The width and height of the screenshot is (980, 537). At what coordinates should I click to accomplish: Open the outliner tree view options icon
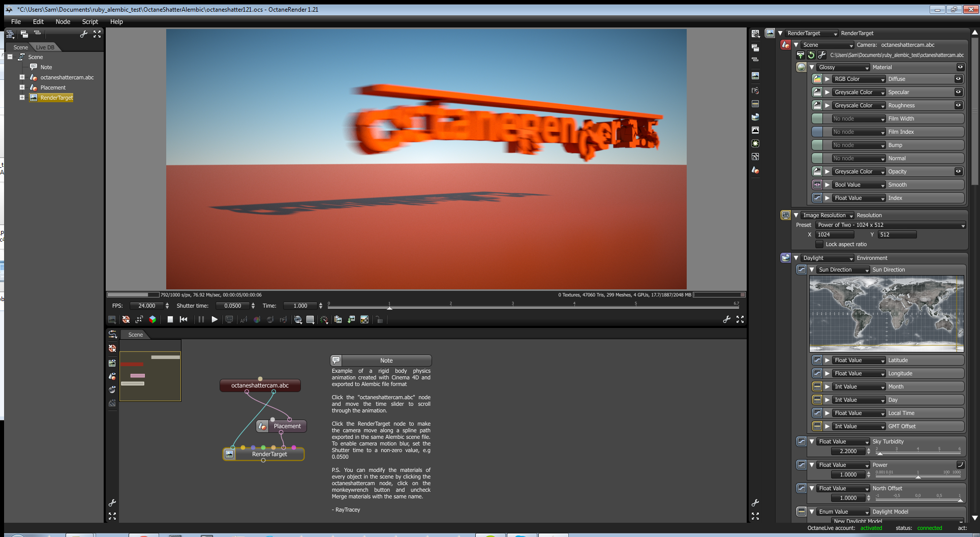pos(11,34)
